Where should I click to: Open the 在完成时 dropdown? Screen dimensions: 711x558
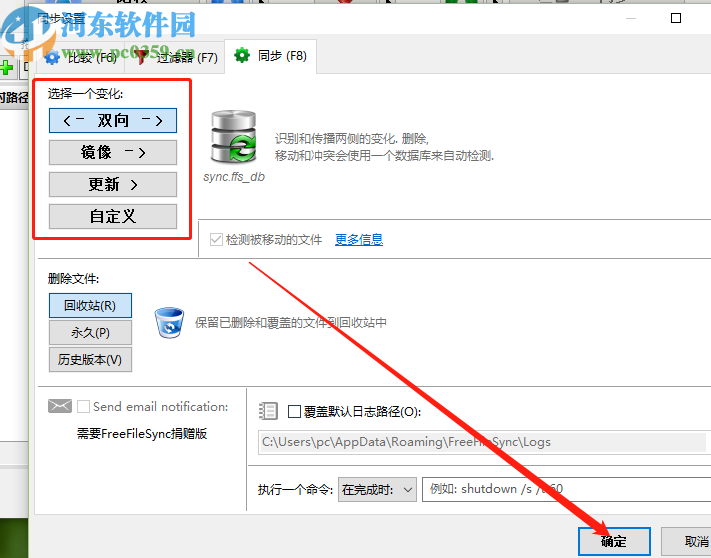pyautogui.click(x=377, y=490)
